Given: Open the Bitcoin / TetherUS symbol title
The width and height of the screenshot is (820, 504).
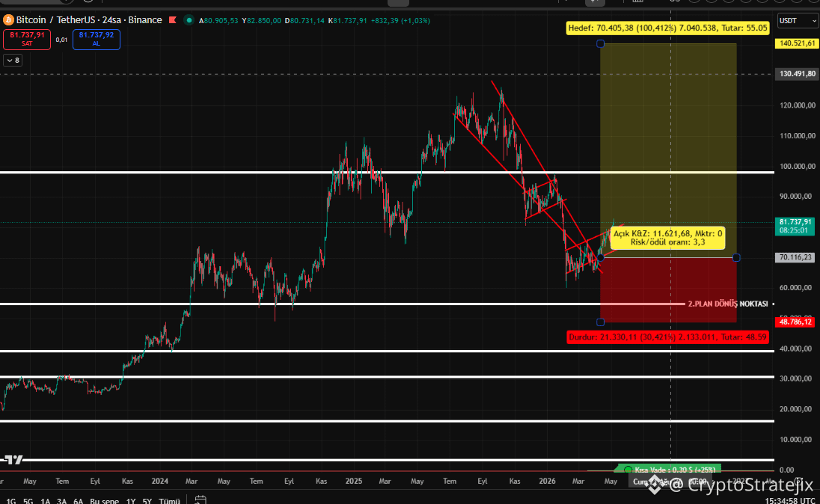Looking at the screenshot, I should pos(89,20).
